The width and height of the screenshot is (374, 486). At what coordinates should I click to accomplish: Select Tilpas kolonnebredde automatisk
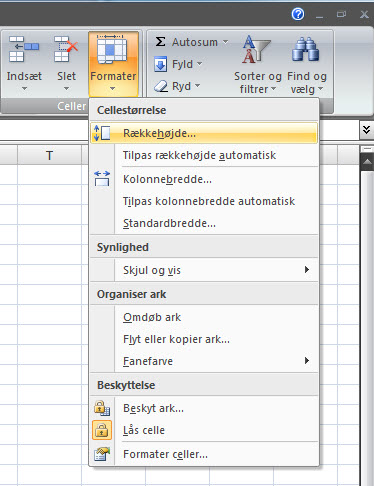point(204,201)
